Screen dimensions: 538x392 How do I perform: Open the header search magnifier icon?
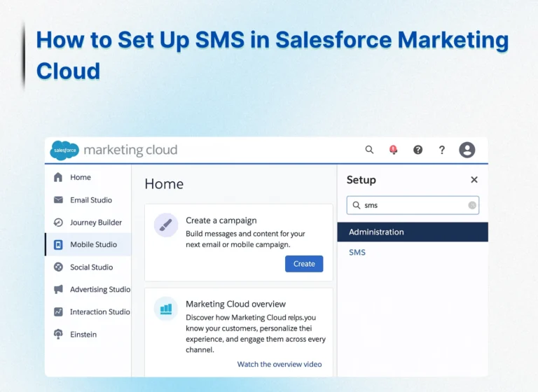point(369,150)
